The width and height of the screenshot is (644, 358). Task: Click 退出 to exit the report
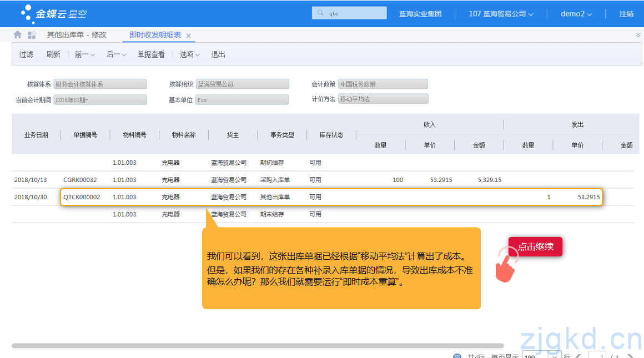218,54
